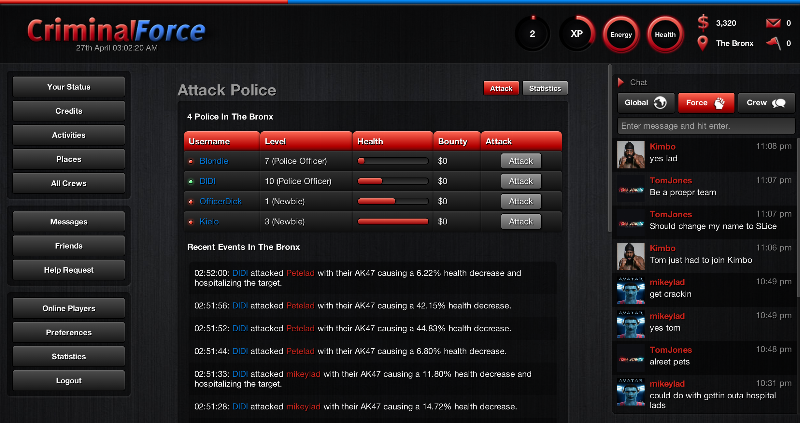
Task: Open Your Status from sidebar
Action: tap(69, 87)
